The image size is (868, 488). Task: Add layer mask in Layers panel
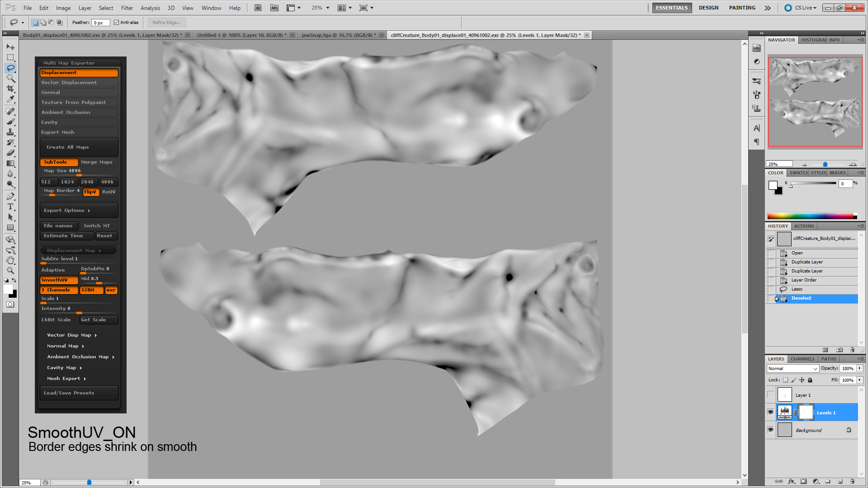803,481
